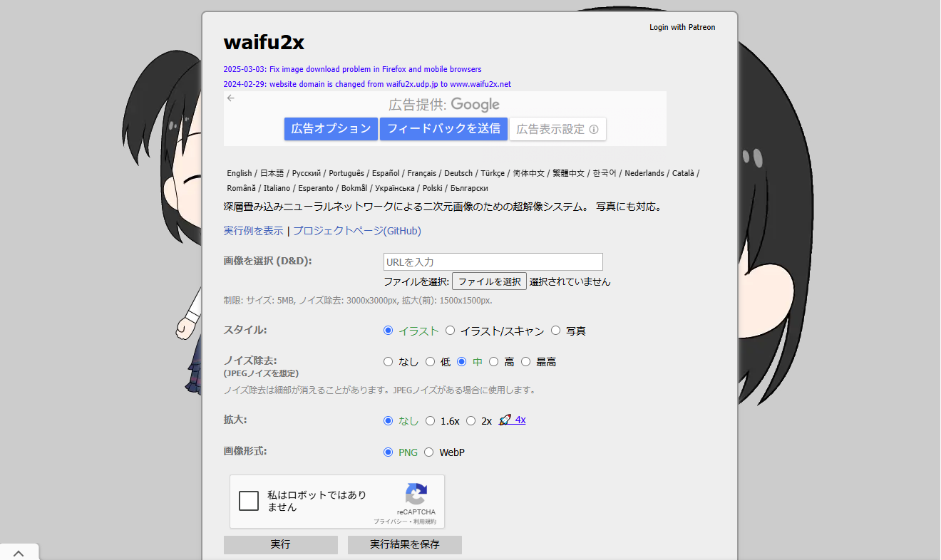Image resolution: width=941 pixels, height=560 pixels.
Task: Switch language to Polski
Action: tap(433, 188)
